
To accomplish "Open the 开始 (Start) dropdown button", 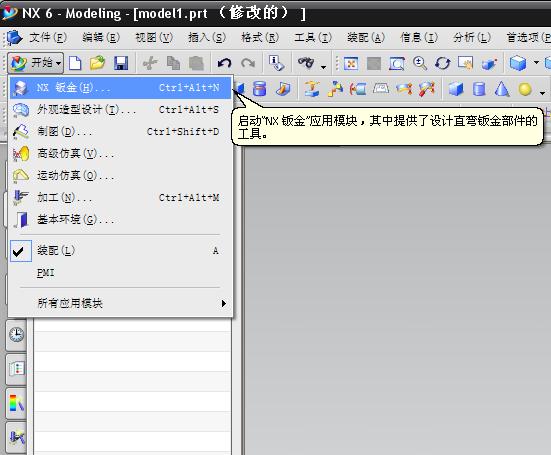I will pyautogui.click(x=36, y=63).
